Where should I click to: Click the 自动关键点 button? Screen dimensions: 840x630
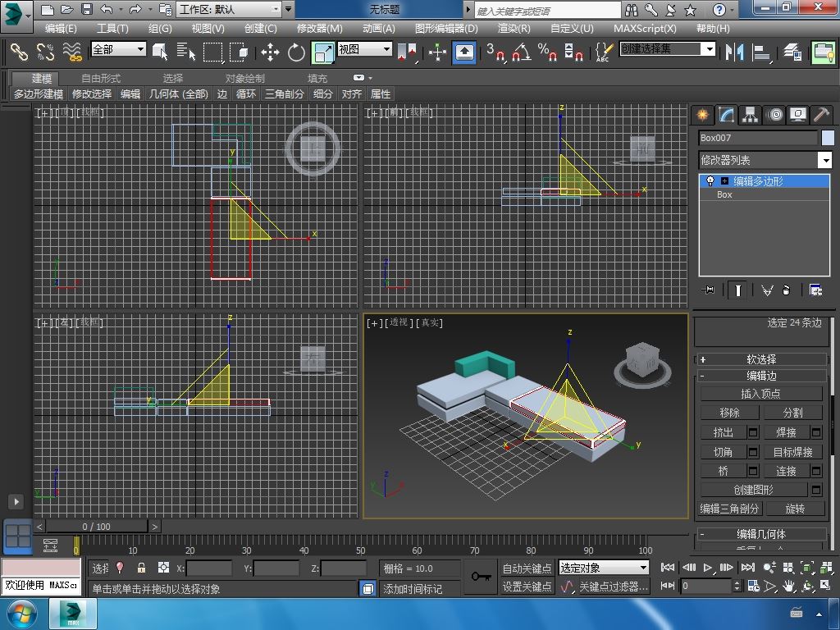pos(527,568)
